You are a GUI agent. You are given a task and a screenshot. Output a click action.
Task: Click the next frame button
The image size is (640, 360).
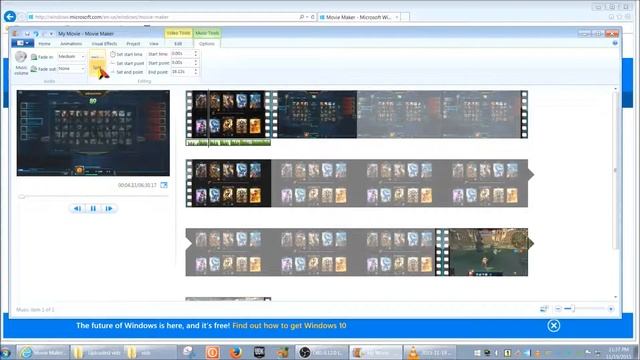click(x=109, y=209)
